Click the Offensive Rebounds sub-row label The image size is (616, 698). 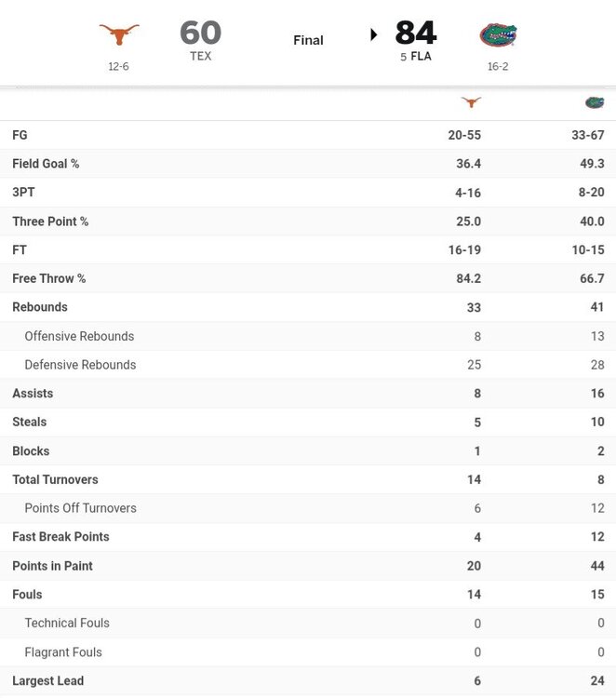pos(79,336)
